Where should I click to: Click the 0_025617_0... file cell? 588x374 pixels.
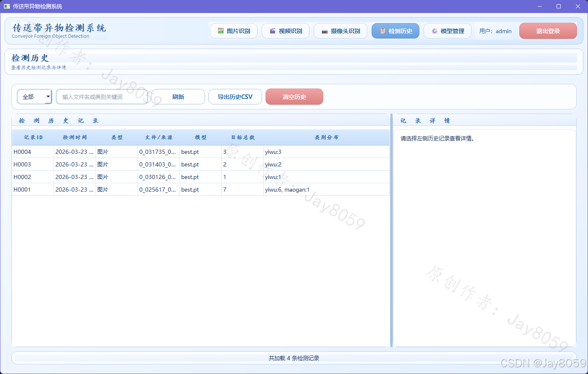[x=159, y=190]
